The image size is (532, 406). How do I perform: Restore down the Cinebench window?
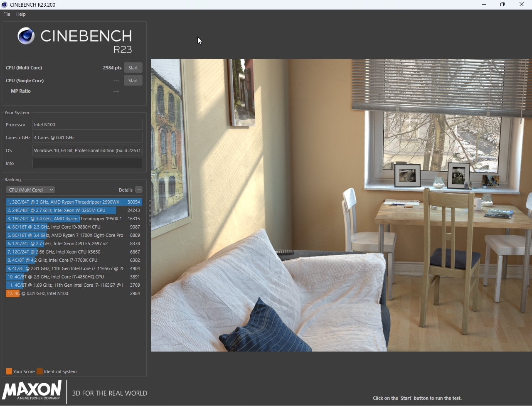pos(502,5)
